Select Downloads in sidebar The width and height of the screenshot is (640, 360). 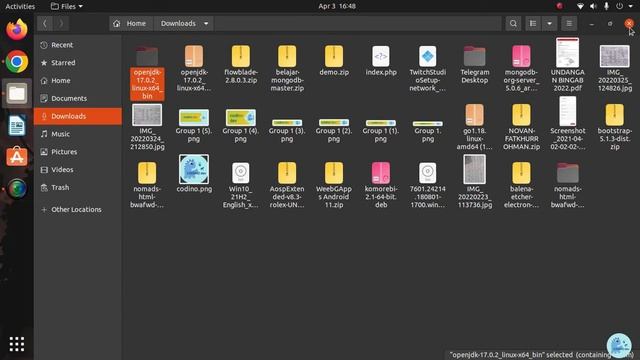78,116
